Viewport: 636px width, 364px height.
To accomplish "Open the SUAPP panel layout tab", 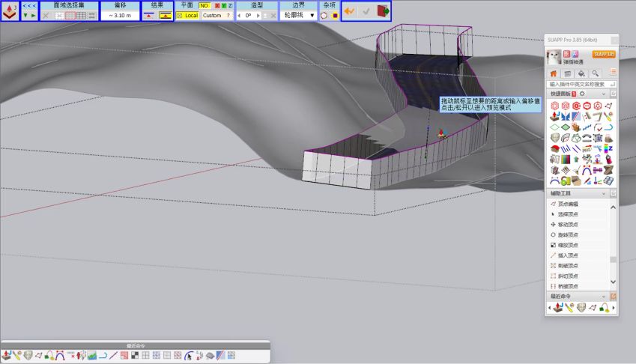I will click(x=567, y=73).
